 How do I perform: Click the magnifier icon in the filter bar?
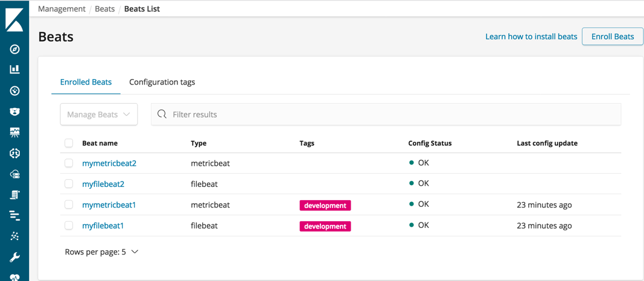click(x=162, y=115)
